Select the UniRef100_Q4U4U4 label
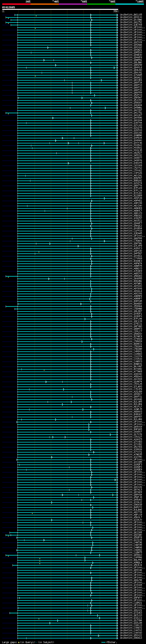 (x=131, y=105)
